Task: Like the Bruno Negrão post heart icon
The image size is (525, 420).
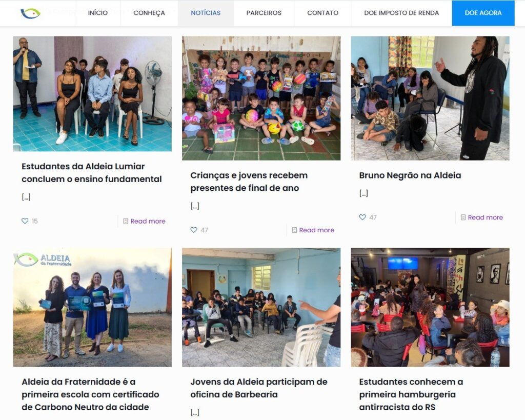Action: point(362,217)
